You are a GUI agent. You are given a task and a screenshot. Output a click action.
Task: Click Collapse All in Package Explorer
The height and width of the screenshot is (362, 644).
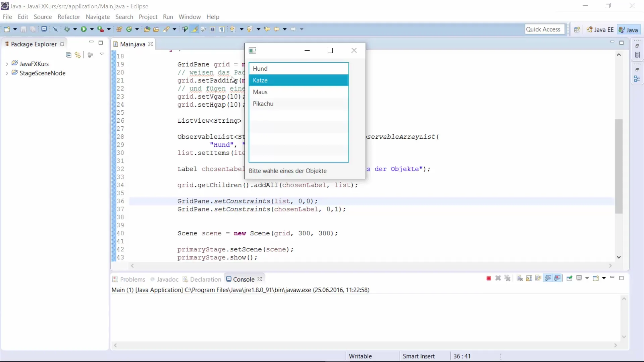68,55
